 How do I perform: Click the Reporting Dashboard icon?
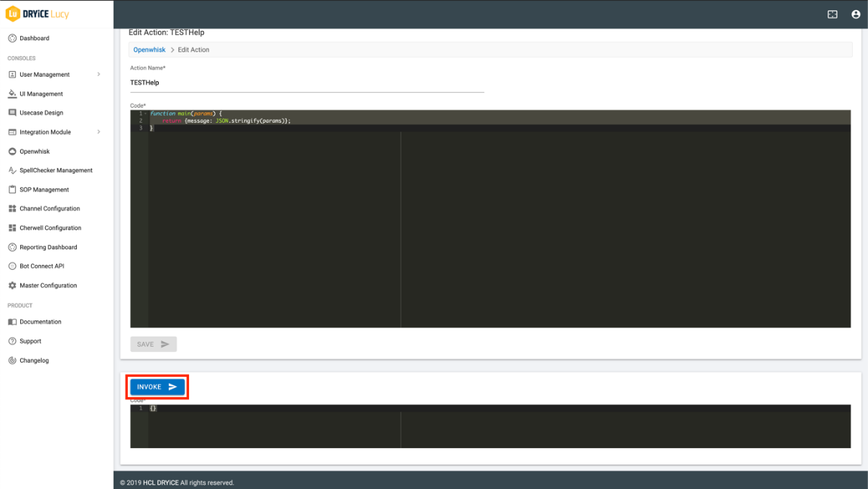[x=12, y=247]
